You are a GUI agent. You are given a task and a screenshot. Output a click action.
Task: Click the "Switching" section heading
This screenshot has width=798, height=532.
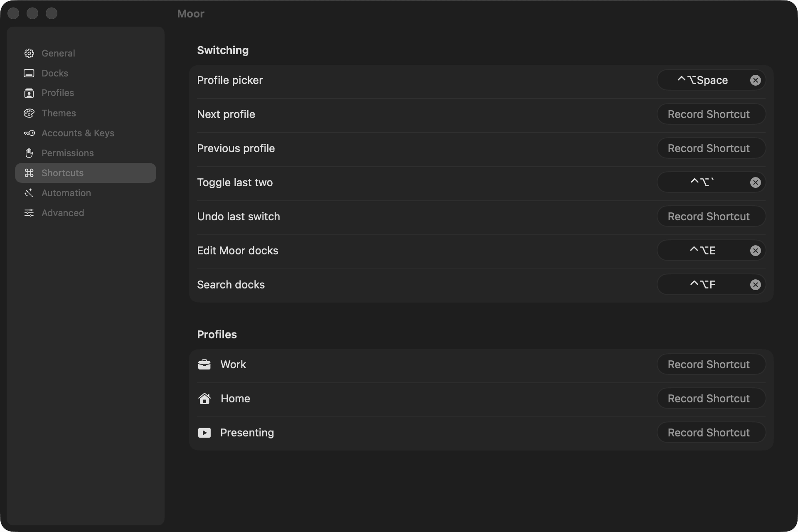coord(223,50)
